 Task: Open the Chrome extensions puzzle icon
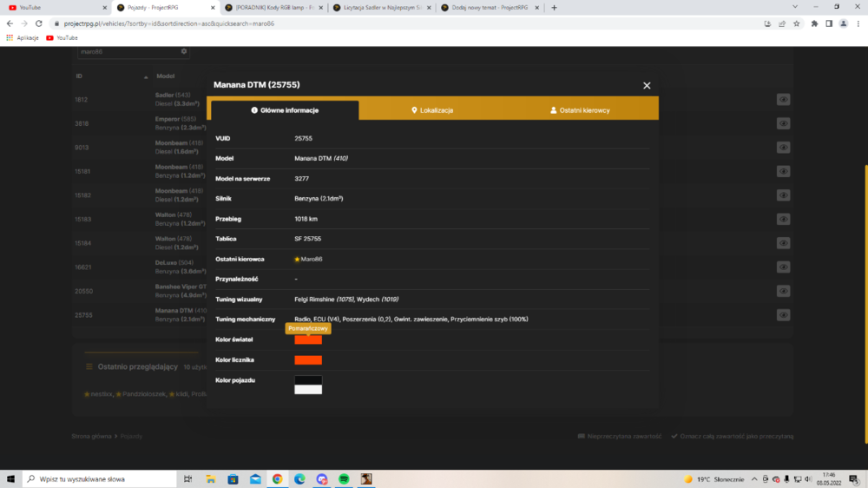814,23
